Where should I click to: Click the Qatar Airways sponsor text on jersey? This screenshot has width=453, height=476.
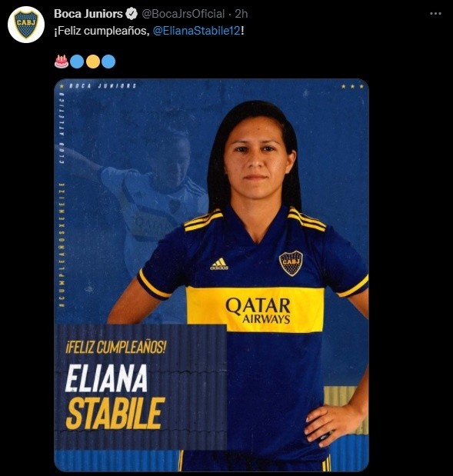[258, 311]
